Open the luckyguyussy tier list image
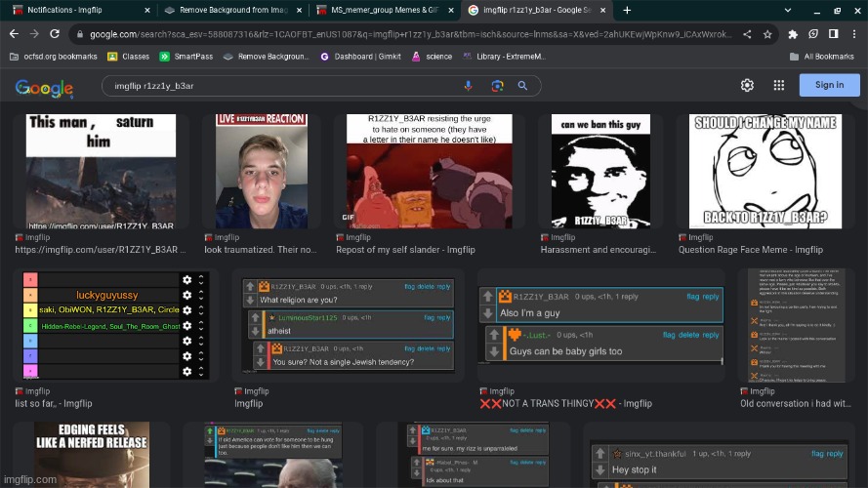The image size is (868, 488). [x=115, y=325]
